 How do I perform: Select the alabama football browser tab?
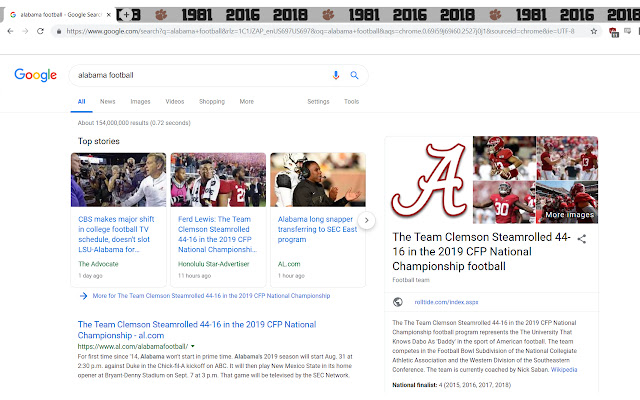(60, 15)
